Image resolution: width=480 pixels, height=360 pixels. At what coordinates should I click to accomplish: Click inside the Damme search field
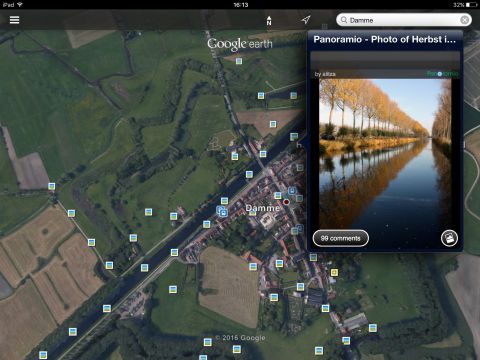click(404, 20)
